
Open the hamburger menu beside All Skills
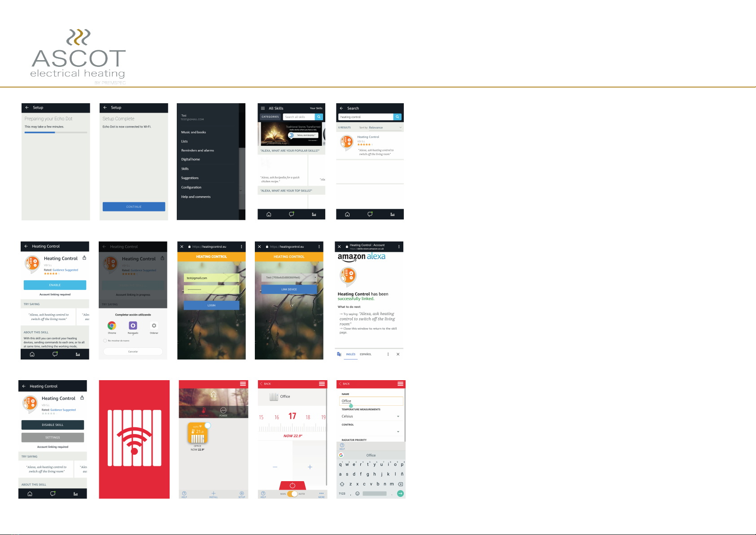[263, 108]
